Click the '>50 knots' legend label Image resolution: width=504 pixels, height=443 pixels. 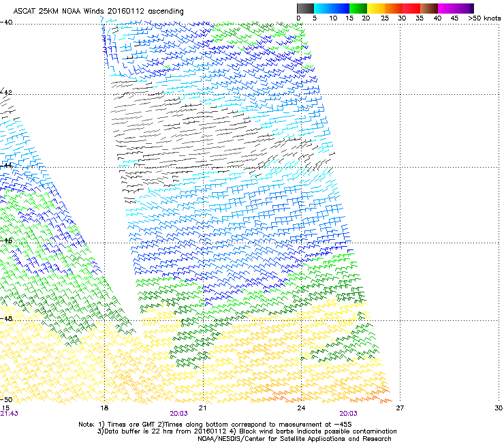[x=484, y=18]
